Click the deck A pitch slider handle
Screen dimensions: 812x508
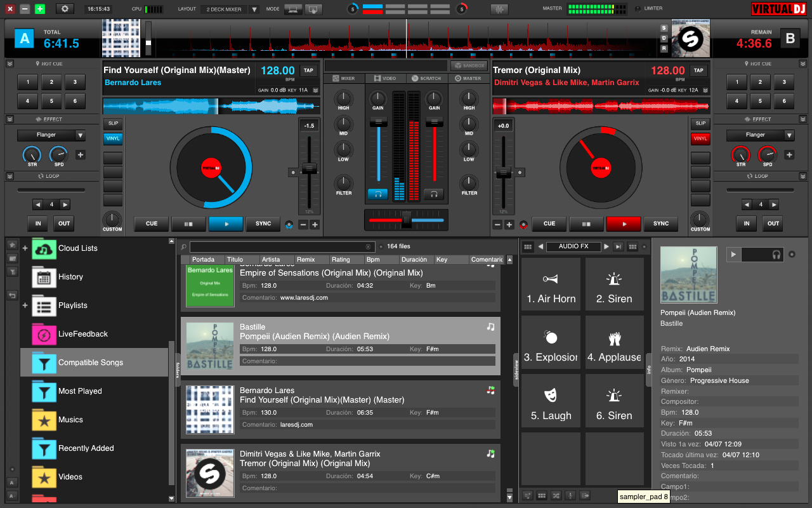click(x=310, y=168)
